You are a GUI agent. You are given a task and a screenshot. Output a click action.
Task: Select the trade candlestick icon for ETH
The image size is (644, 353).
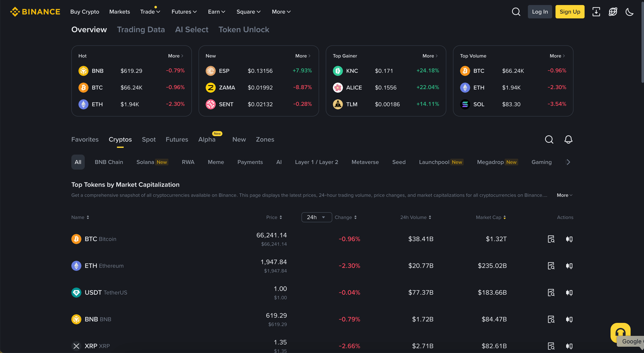(x=569, y=266)
